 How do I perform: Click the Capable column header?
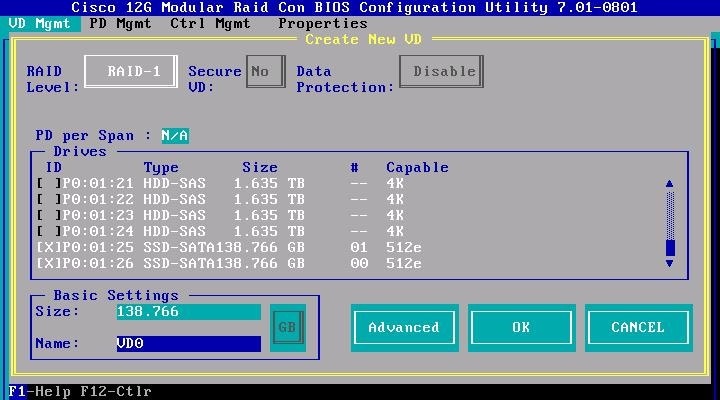tap(417, 168)
